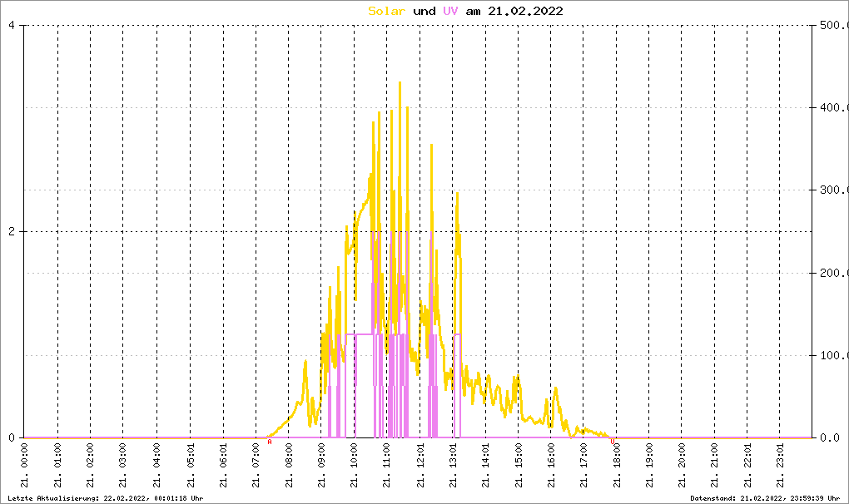
Task: Click the yellow 'Solar' word in the title
Action: (386, 11)
